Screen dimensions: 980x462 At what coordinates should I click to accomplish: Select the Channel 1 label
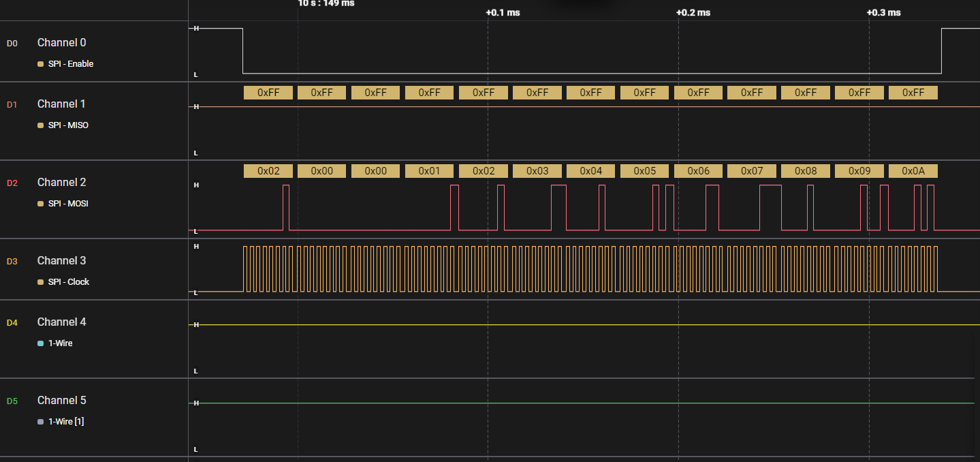tap(61, 104)
